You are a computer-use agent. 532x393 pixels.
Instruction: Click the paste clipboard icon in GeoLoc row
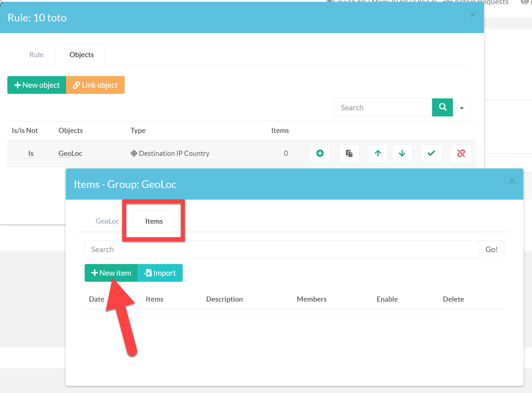pyautogui.click(x=349, y=153)
